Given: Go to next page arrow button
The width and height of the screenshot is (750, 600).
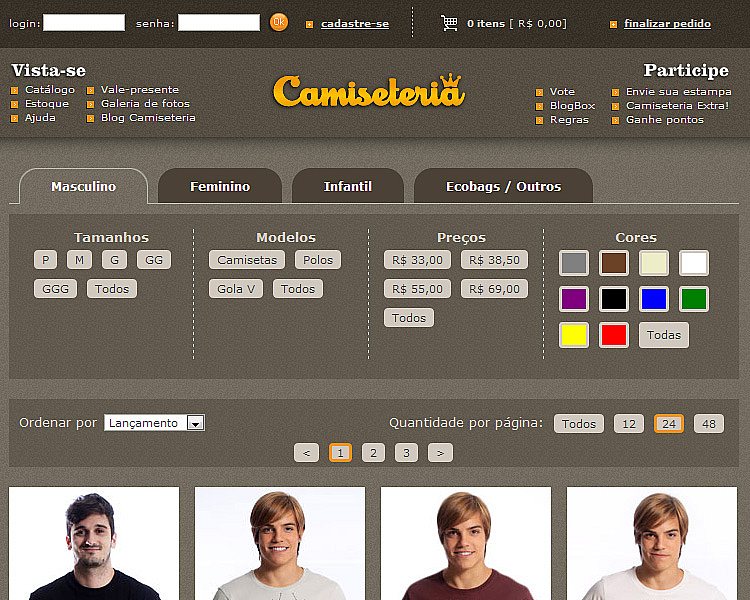Looking at the screenshot, I should 440,453.
